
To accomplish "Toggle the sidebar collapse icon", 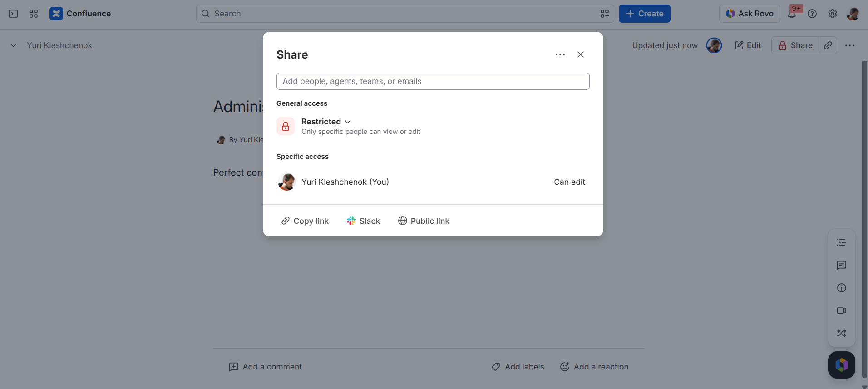I will (x=13, y=14).
